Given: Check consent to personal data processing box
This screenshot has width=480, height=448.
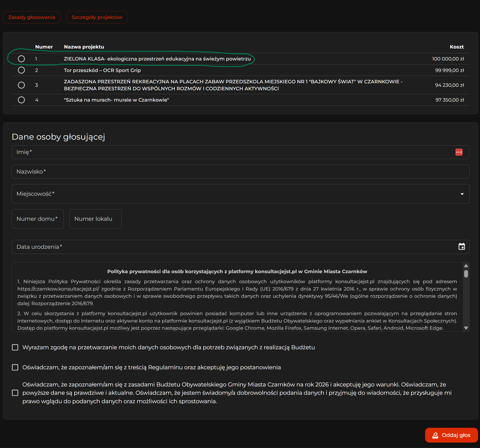Looking at the screenshot, I should coord(15,347).
